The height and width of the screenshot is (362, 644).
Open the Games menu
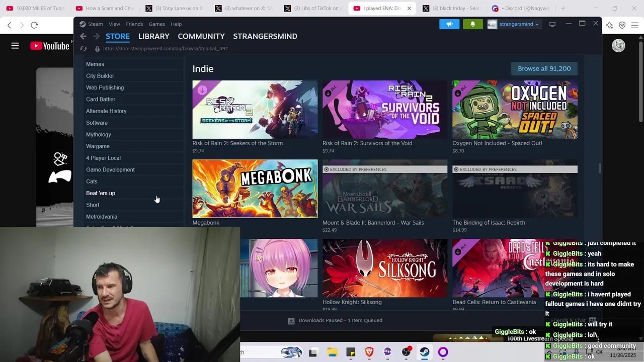156,24
